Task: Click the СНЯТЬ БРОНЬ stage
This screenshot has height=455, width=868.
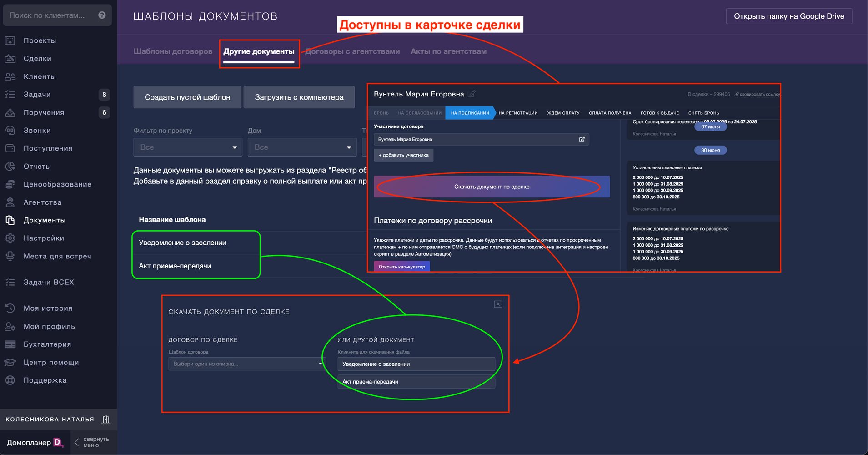Action: coord(704,113)
